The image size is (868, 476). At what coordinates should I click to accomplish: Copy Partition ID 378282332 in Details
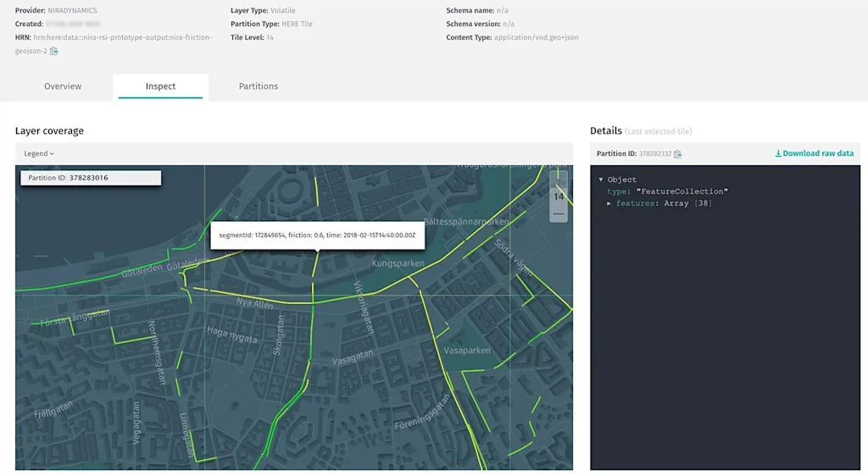[x=677, y=153]
